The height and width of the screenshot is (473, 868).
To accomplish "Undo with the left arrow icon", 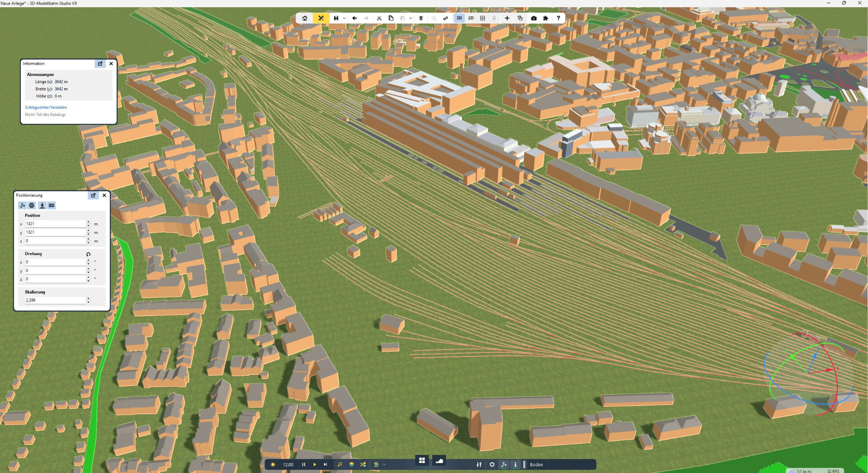I will (x=355, y=18).
